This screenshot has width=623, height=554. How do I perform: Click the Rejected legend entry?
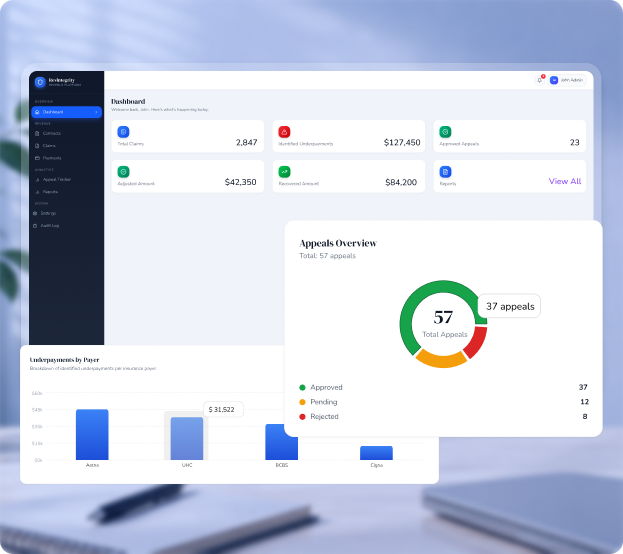[x=319, y=416]
